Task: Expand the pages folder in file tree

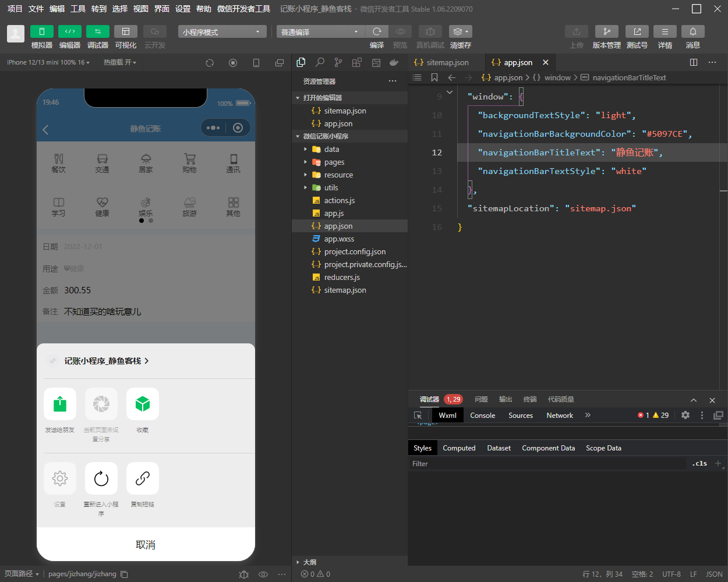Action: tap(334, 162)
